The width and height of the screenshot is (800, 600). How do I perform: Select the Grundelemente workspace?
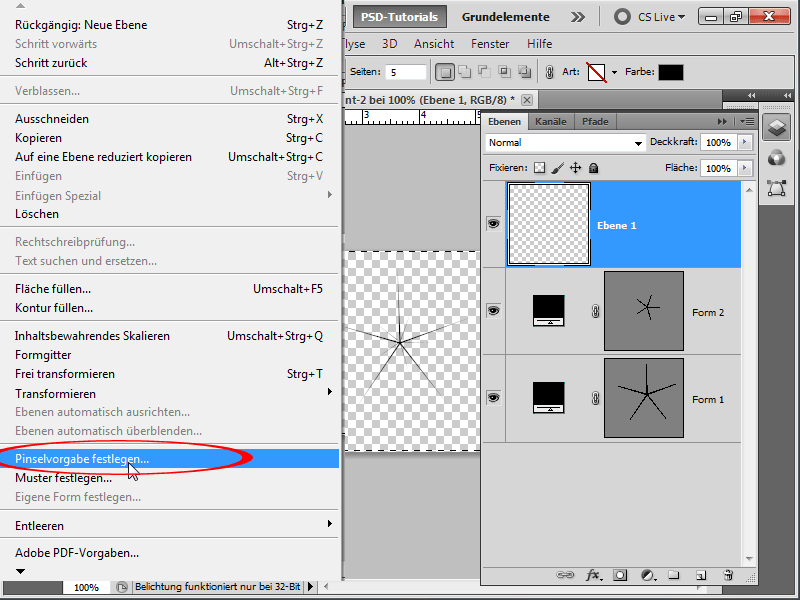coord(506,17)
